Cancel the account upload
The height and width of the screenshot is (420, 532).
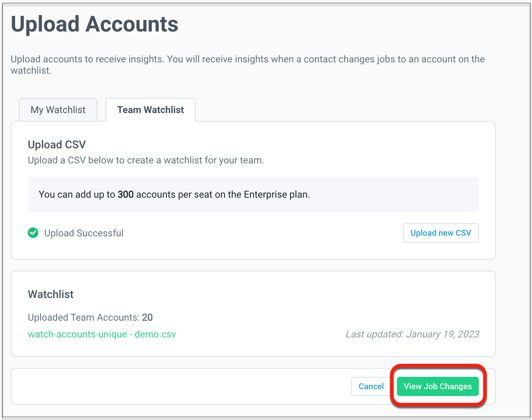371,386
